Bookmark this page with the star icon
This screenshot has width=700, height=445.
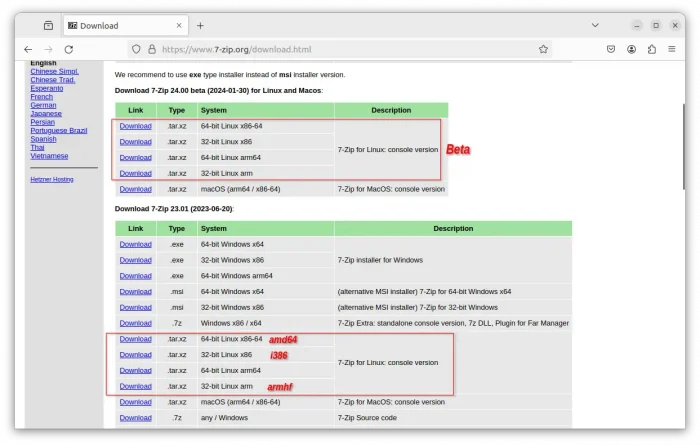click(x=543, y=48)
